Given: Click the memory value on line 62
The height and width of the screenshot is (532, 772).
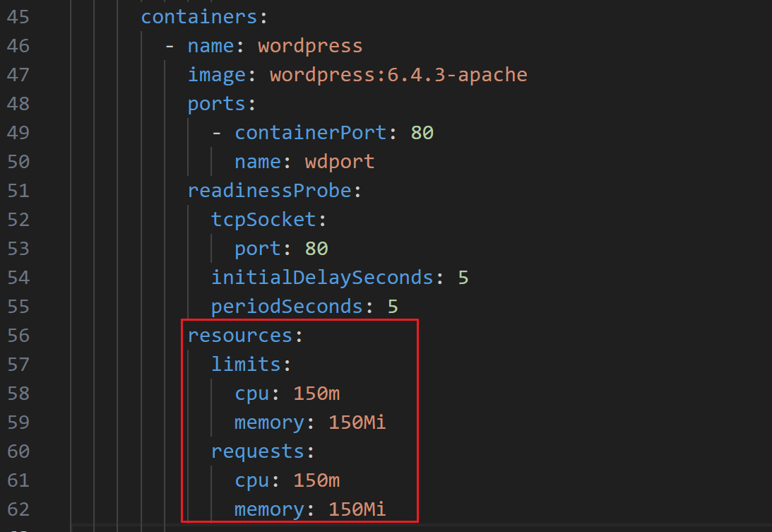Looking at the screenshot, I should (x=357, y=509).
